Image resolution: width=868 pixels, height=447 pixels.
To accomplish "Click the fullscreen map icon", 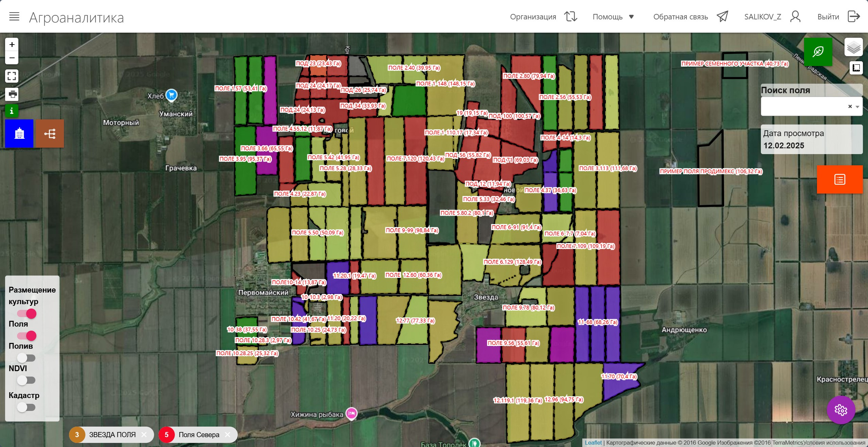I will coord(12,76).
